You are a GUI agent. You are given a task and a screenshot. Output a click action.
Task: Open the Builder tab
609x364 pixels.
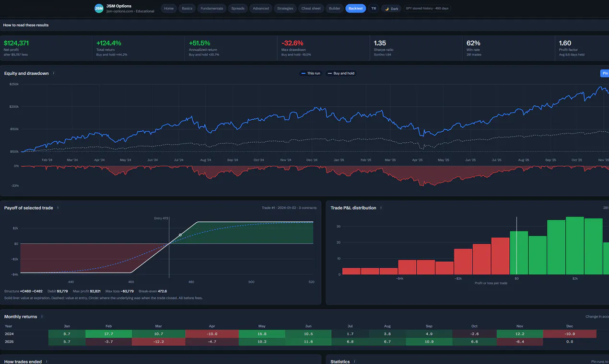pyautogui.click(x=335, y=8)
